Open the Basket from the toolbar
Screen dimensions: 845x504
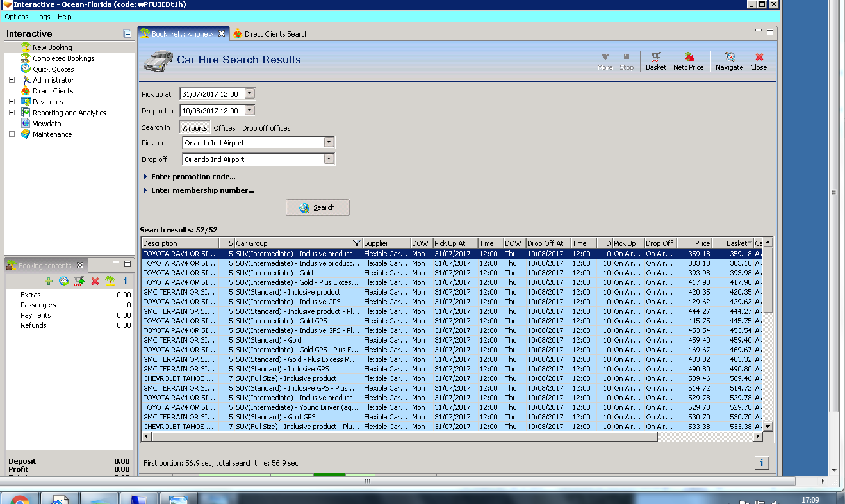click(x=655, y=61)
